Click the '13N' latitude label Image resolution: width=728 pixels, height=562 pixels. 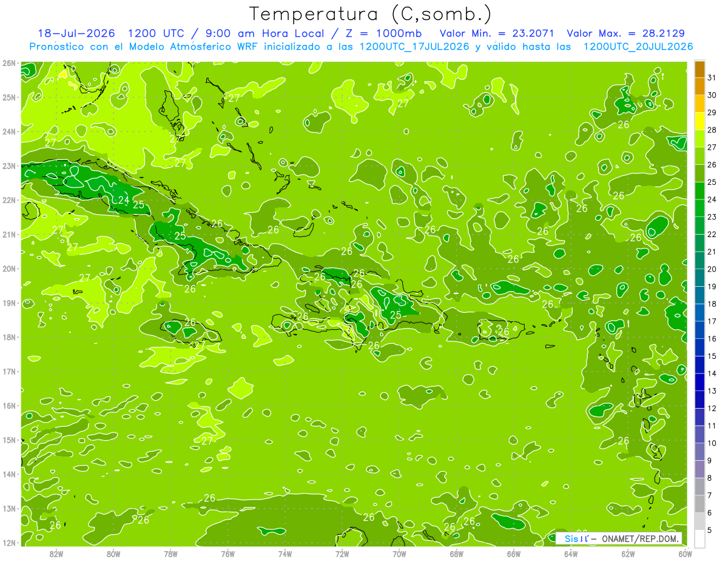pyautogui.click(x=8, y=508)
